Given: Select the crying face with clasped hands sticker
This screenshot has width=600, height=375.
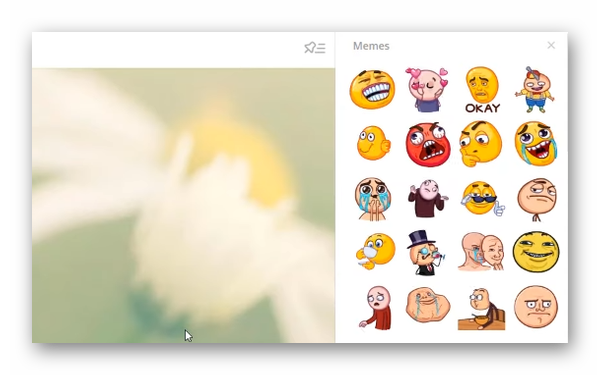Looking at the screenshot, I should [x=372, y=199].
